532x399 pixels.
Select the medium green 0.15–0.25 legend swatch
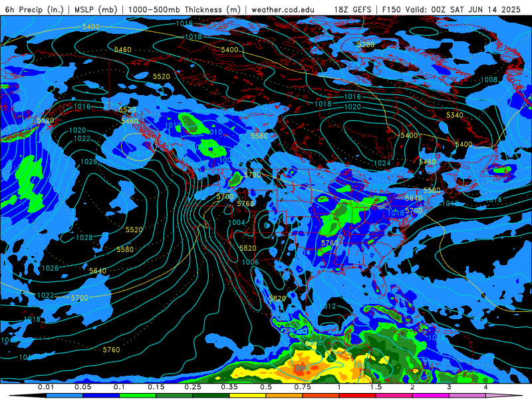tap(174, 396)
